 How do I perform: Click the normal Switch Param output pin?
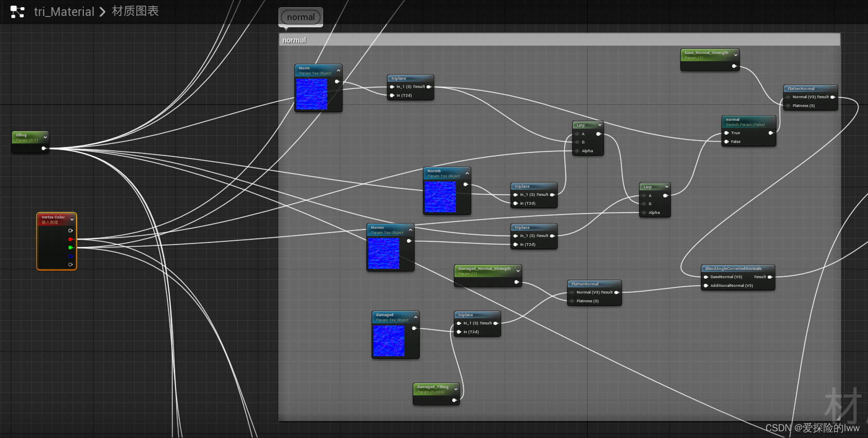(x=771, y=133)
